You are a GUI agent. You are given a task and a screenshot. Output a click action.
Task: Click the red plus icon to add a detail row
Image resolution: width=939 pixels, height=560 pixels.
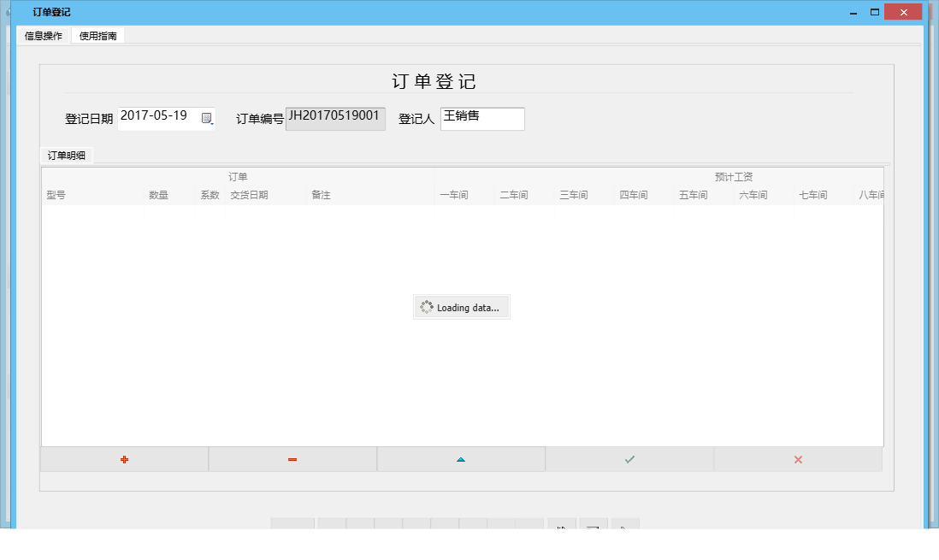tap(124, 459)
